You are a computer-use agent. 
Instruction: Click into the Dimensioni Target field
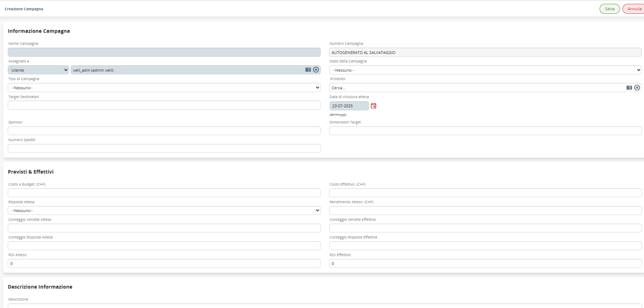coord(485,131)
